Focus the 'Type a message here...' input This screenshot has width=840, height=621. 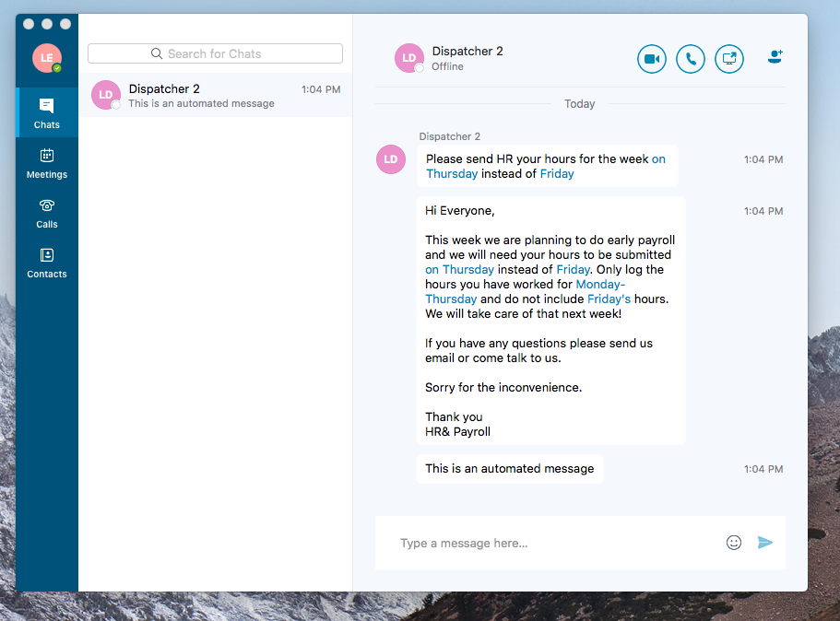[557, 543]
